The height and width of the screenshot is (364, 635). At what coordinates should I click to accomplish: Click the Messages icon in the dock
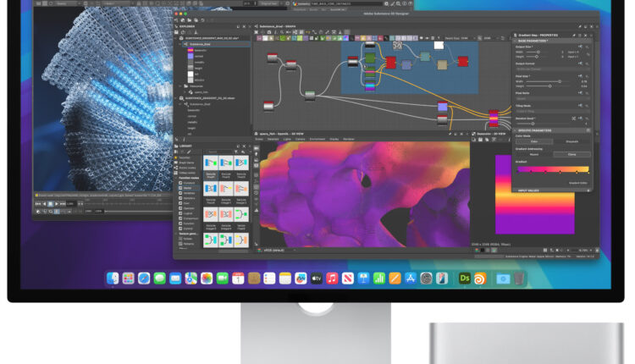click(x=159, y=279)
